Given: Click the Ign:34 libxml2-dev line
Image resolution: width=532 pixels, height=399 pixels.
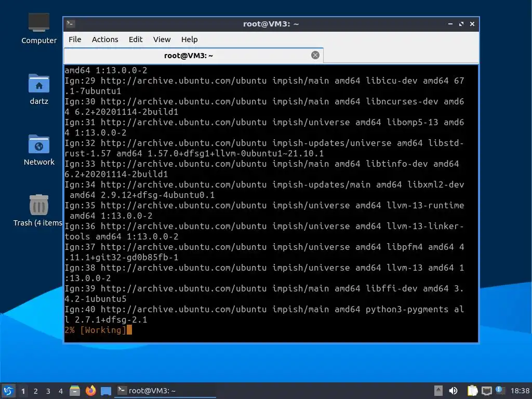Looking at the screenshot, I should tap(264, 184).
